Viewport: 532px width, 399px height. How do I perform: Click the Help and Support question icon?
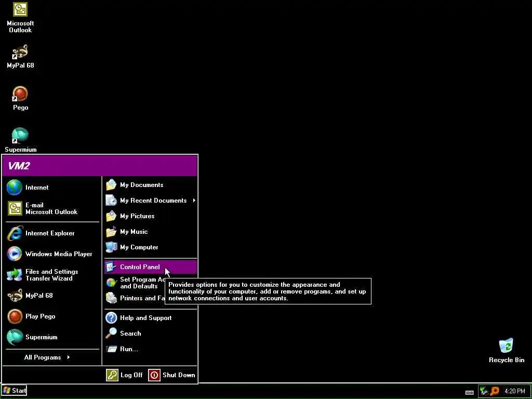tap(111, 318)
